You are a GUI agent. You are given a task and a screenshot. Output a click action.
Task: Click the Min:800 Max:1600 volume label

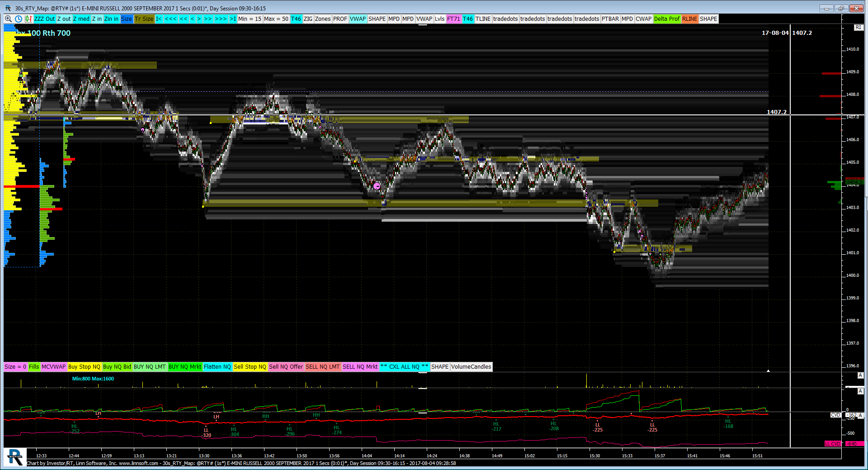click(x=93, y=379)
